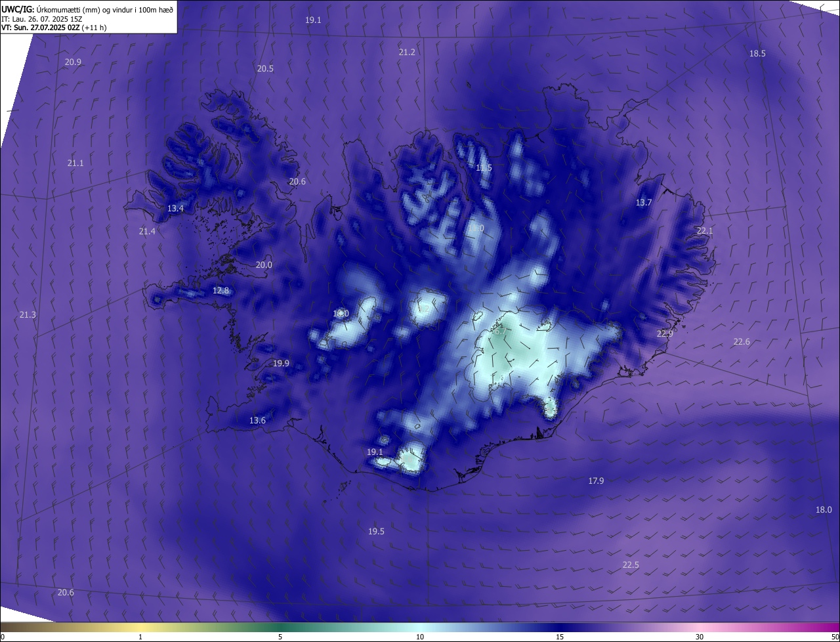Click the 11.5 value label

(x=484, y=167)
